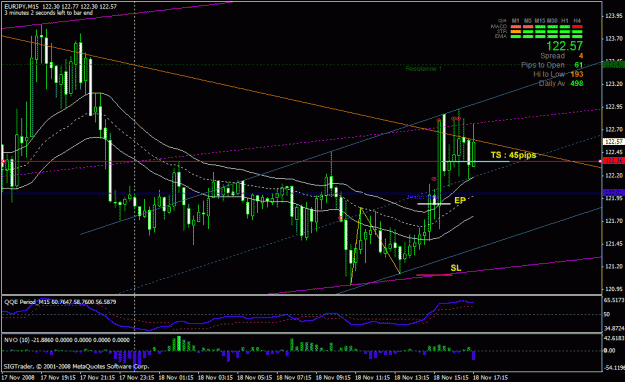
Task: Click the 122.20 price axis label
Action: tap(614, 175)
